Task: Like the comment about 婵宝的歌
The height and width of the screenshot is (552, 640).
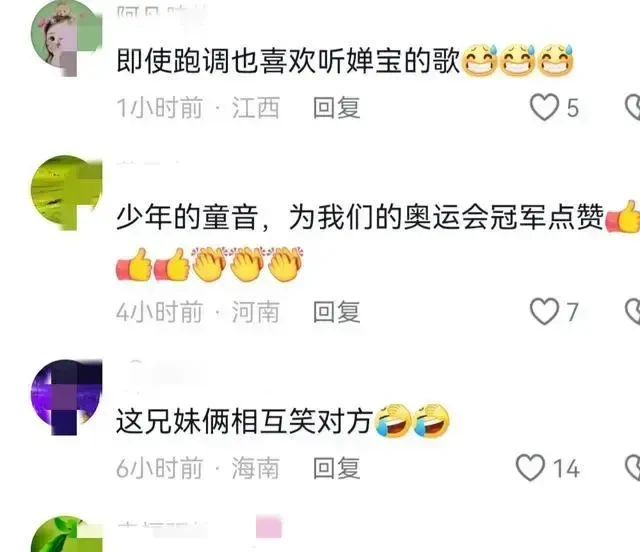Action: point(544,107)
